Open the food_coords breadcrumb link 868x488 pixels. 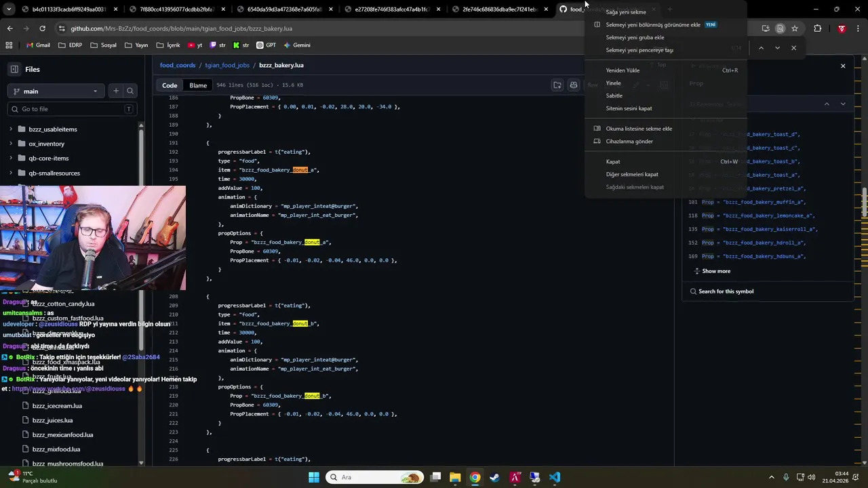(x=178, y=65)
